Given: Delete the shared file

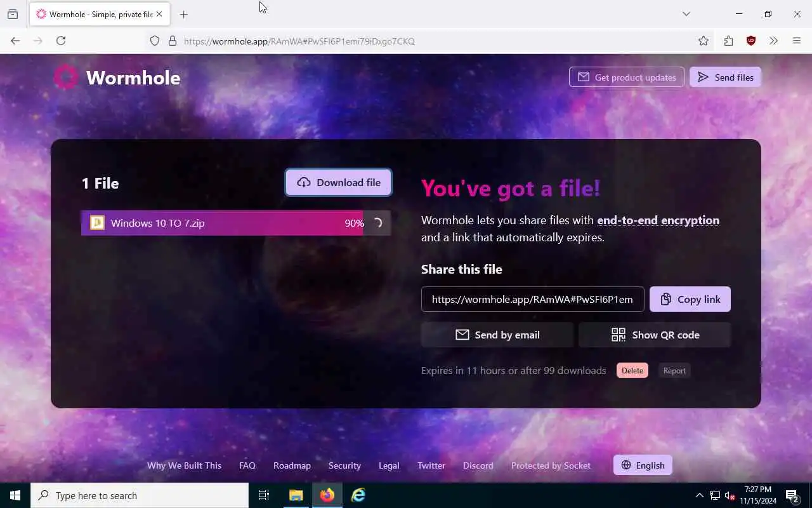Looking at the screenshot, I should (x=632, y=371).
